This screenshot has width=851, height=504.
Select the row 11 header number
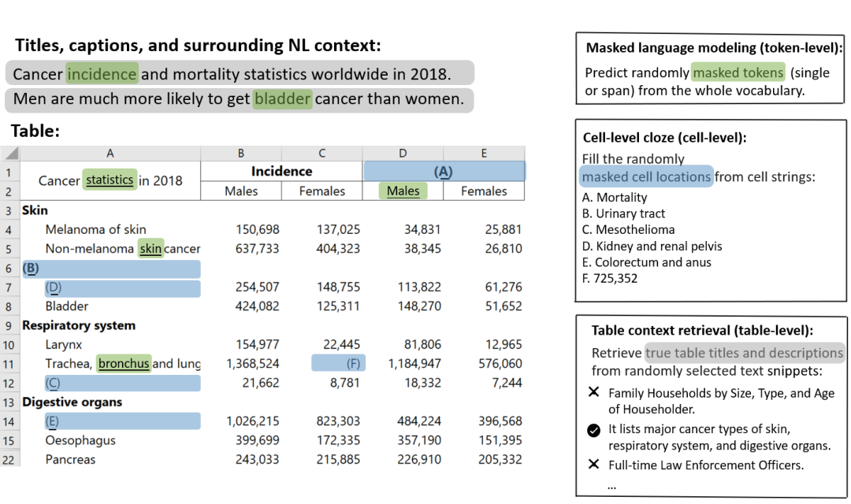9,364
